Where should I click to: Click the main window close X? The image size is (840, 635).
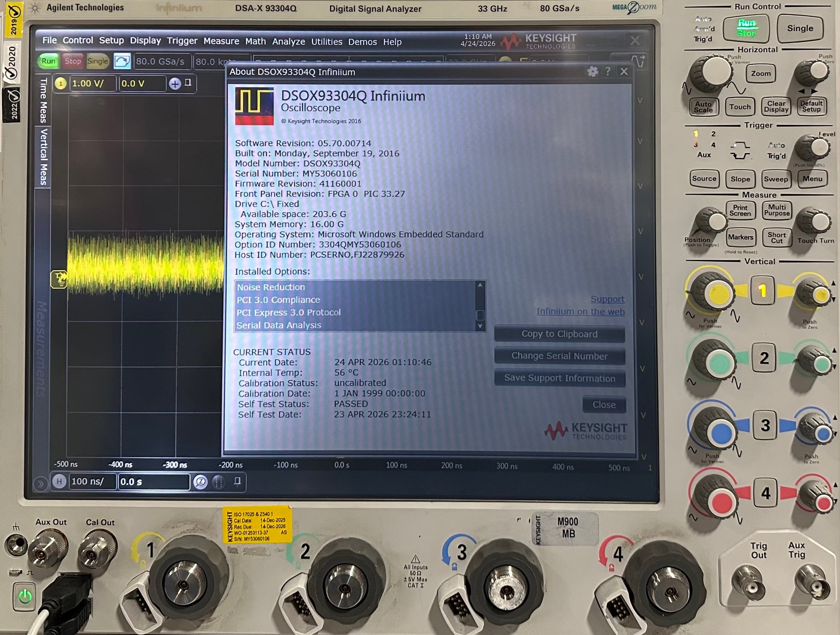point(635,40)
